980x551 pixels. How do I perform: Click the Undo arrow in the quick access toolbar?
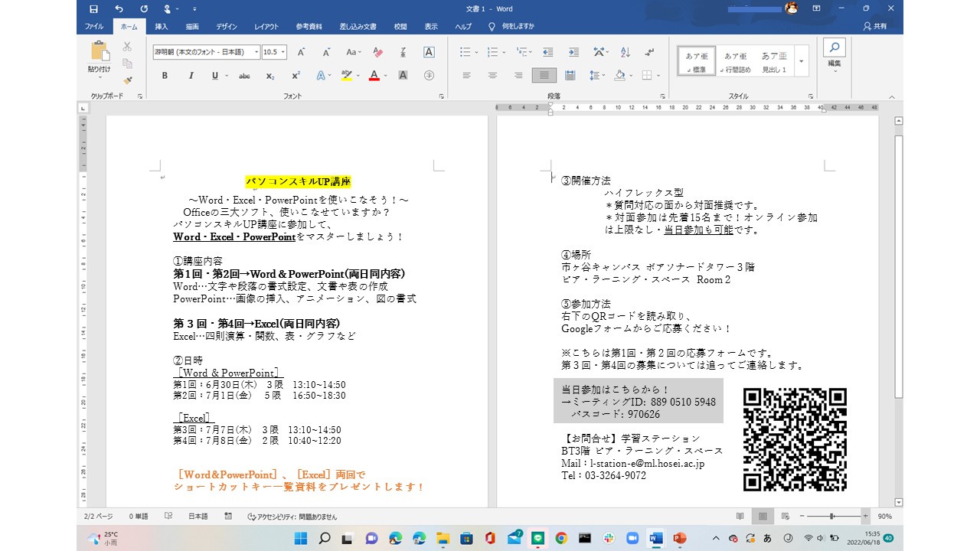[119, 8]
